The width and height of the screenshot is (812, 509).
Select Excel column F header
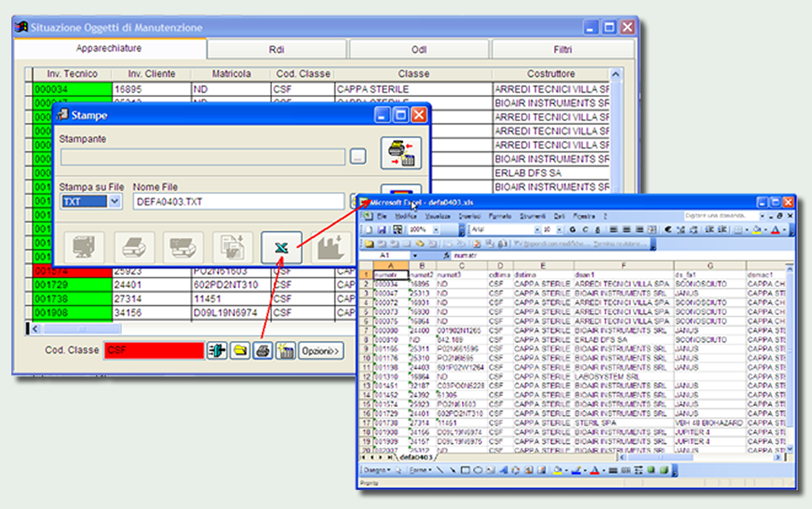pos(623,266)
